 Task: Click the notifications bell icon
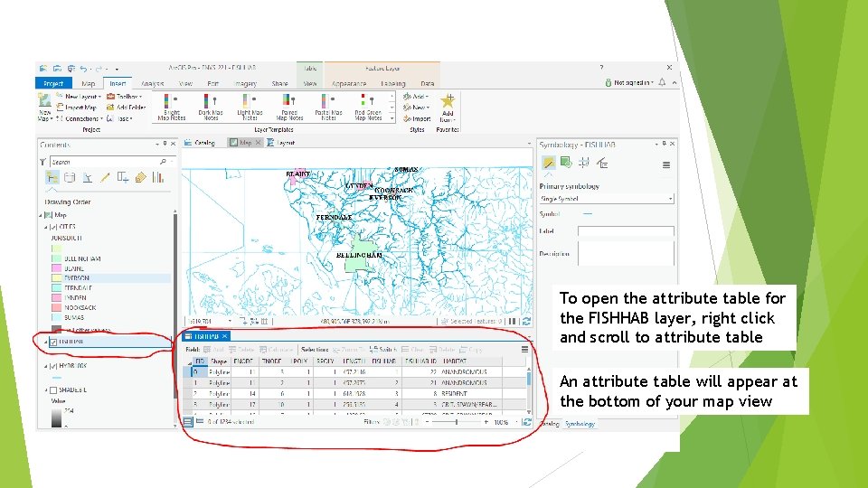click(x=662, y=82)
